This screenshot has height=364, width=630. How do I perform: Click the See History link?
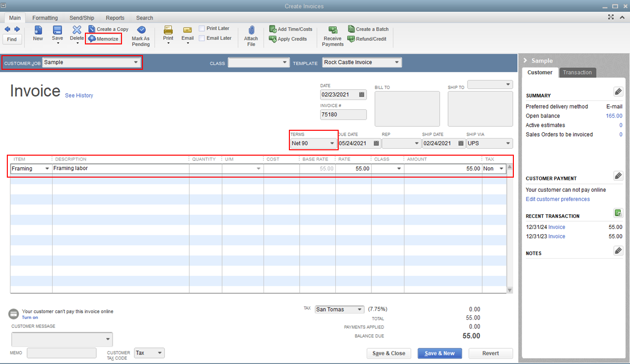pyautogui.click(x=79, y=95)
